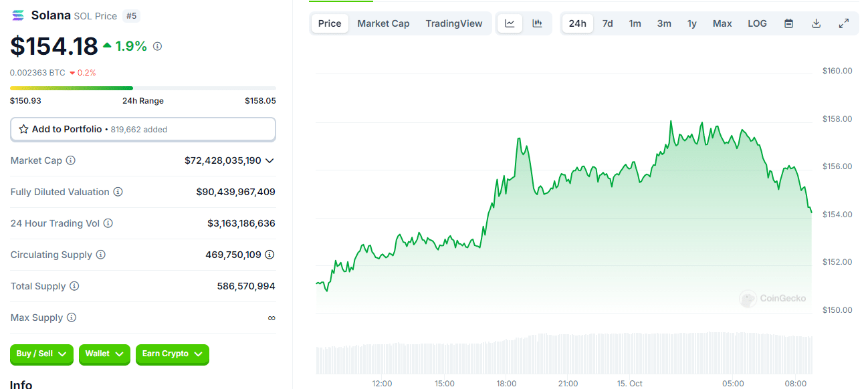Click the Info section heading
The image size is (868, 389).
[21, 384]
